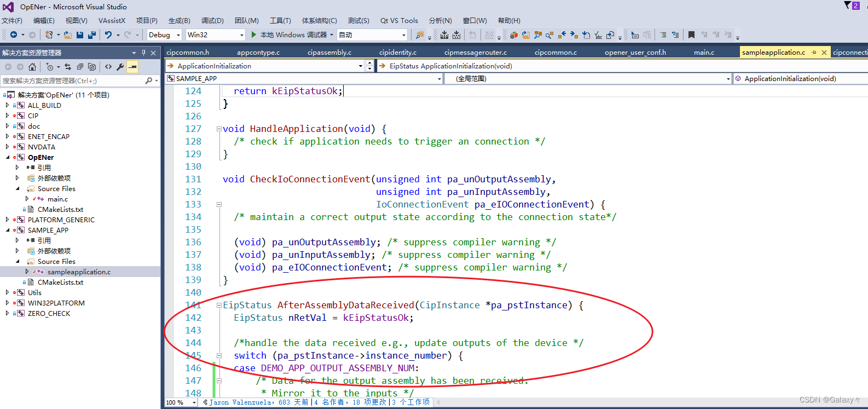Image resolution: width=868 pixels, height=409 pixels.
Task: Click the Save All icon
Action: click(x=92, y=34)
